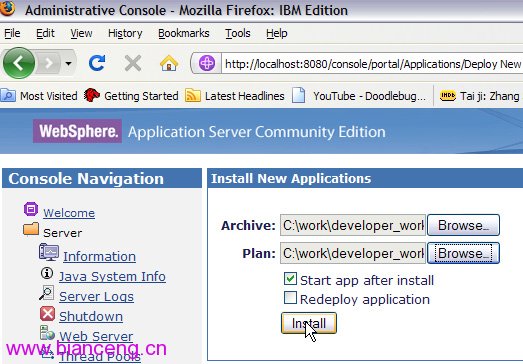Open the Tools menu

click(237, 33)
